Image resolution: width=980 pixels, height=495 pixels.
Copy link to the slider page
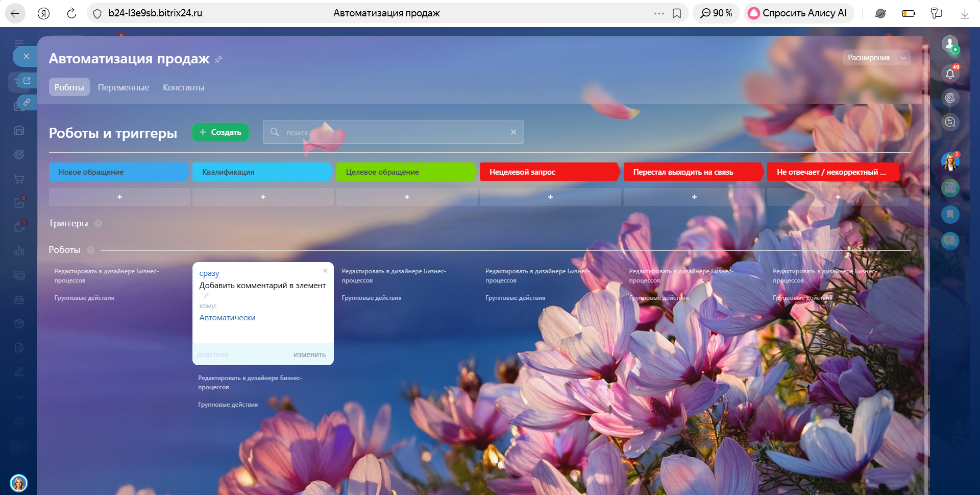click(x=27, y=102)
